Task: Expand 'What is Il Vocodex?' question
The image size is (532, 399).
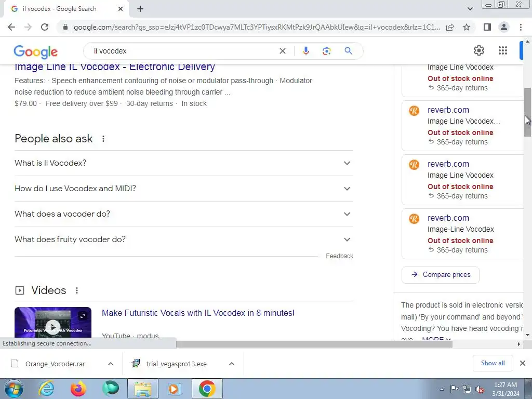Action: click(x=183, y=163)
